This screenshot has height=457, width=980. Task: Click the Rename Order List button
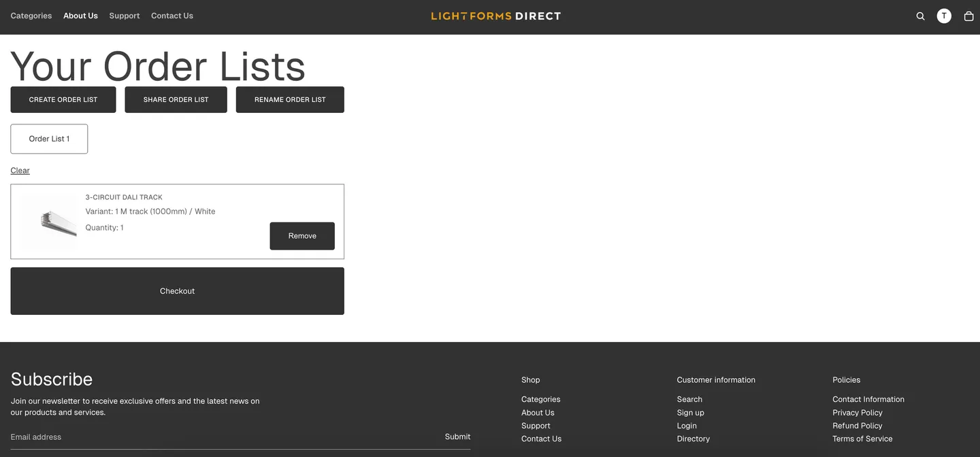290,99
